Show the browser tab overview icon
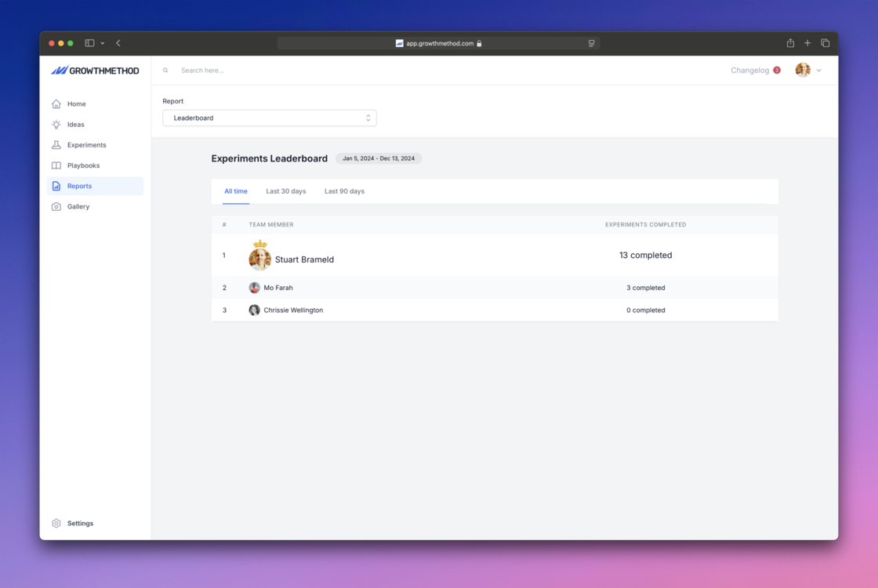The width and height of the screenshot is (878, 588). (825, 43)
